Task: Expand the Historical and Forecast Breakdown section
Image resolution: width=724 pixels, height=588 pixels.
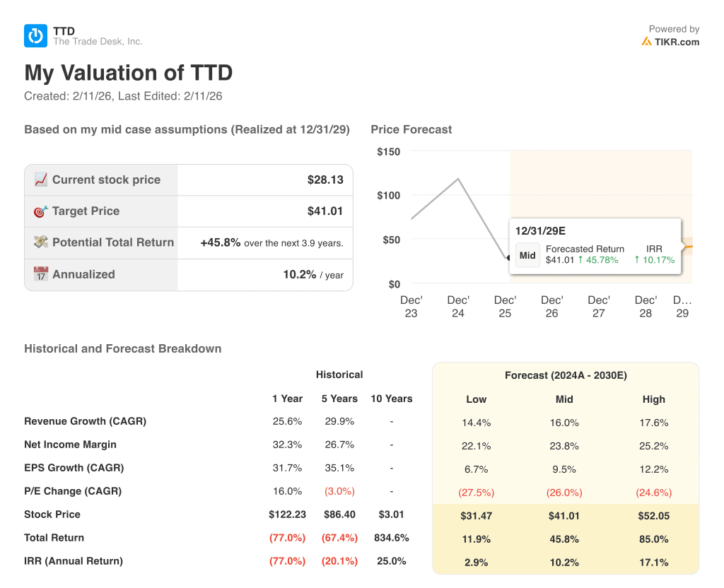Action: point(122,348)
